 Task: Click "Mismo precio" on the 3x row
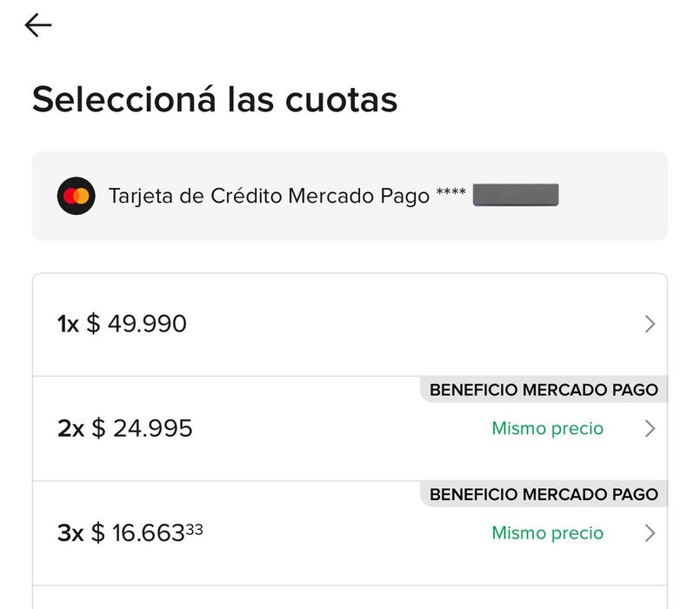coord(547,533)
